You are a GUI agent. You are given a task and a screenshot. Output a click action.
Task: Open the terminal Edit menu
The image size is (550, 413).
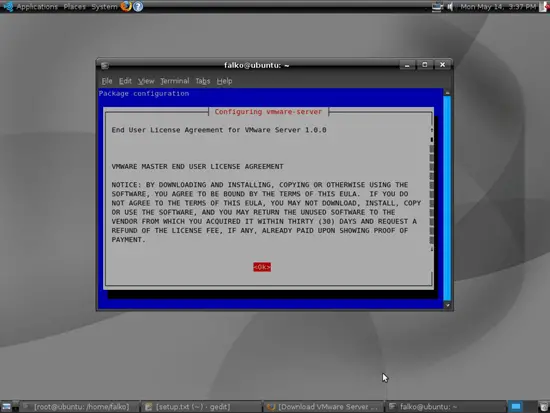pyautogui.click(x=125, y=81)
